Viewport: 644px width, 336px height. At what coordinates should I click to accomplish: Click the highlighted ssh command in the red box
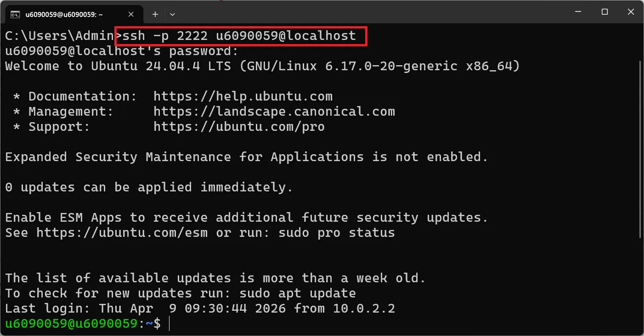(239, 36)
